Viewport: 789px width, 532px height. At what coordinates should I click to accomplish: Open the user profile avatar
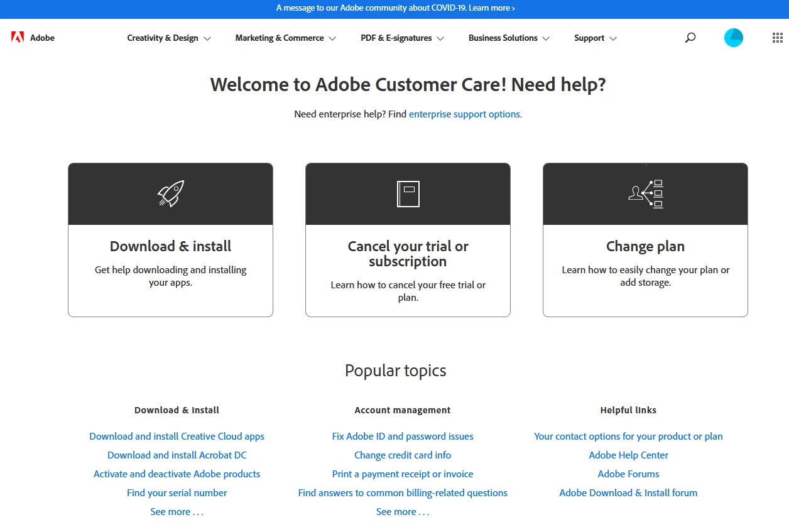(734, 38)
